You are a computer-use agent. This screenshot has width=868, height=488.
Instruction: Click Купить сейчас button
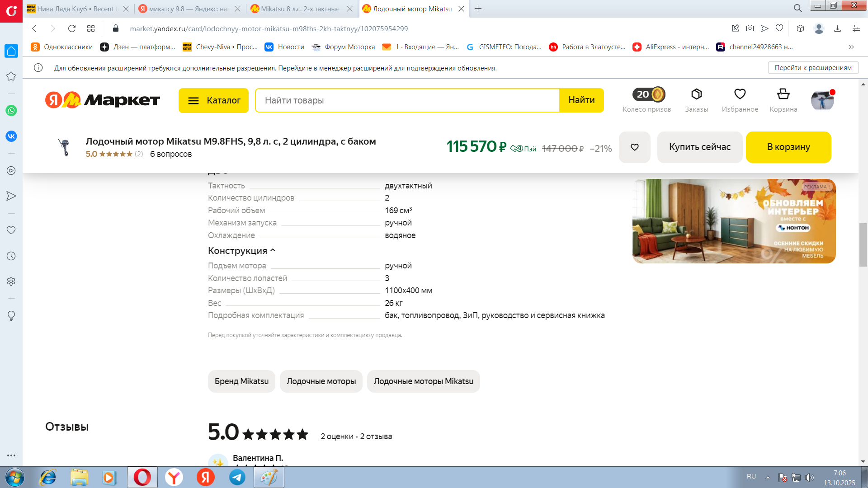[x=699, y=147]
